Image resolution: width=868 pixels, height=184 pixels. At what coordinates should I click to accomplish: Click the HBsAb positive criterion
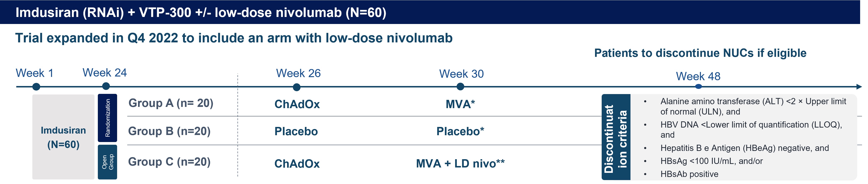coord(689,174)
